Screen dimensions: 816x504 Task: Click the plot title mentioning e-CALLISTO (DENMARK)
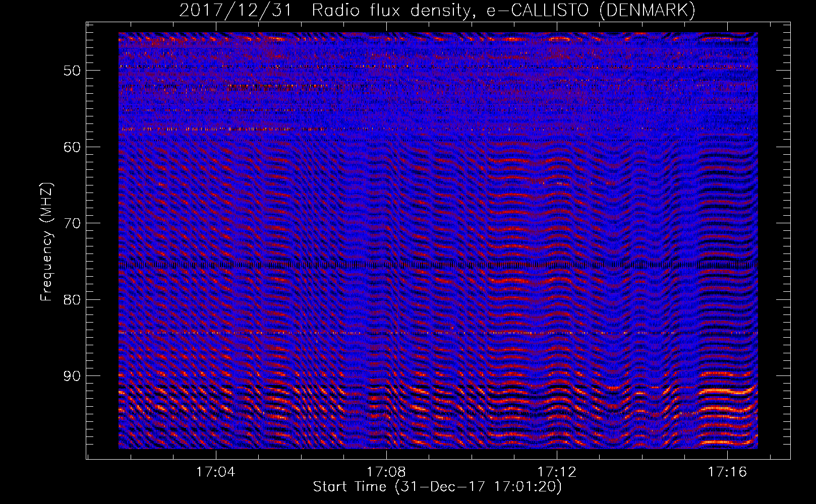[437, 11]
